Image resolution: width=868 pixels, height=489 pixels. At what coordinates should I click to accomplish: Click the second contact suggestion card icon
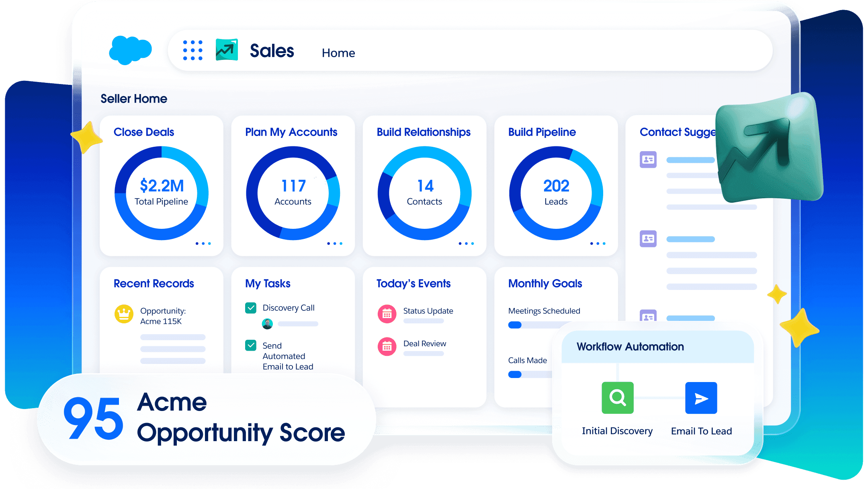click(648, 239)
